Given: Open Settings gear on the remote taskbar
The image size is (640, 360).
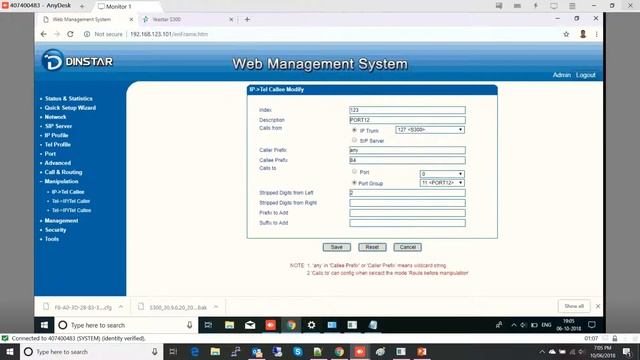Looking at the screenshot, I should pyautogui.click(x=311, y=325).
